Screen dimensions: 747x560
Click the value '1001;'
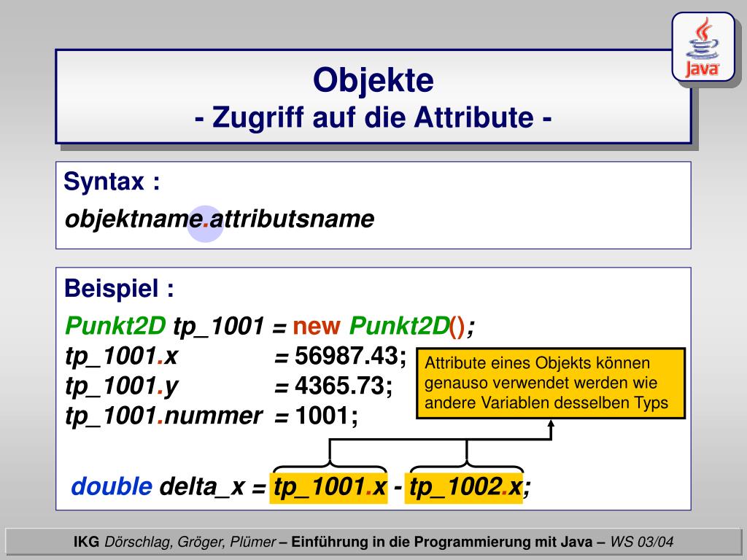(x=326, y=416)
